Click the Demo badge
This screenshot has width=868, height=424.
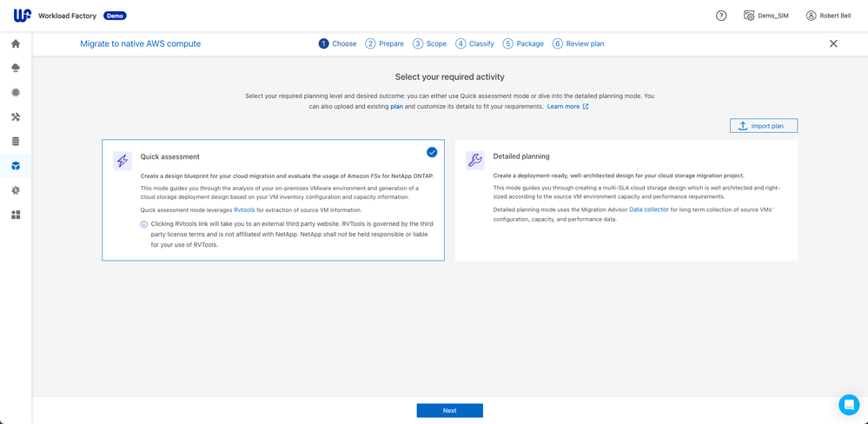coord(116,16)
